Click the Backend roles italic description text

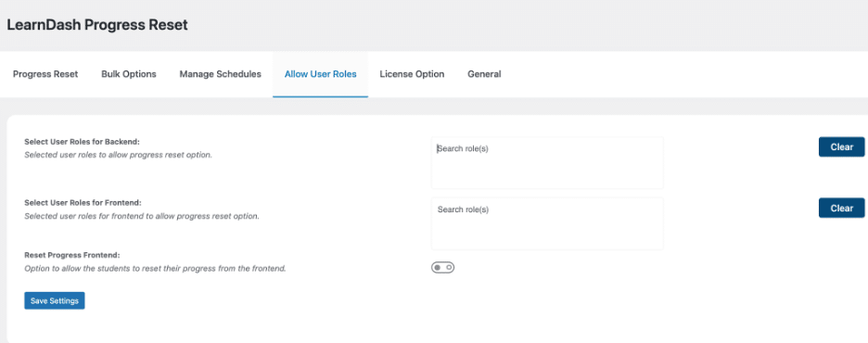pyautogui.click(x=118, y=156)
